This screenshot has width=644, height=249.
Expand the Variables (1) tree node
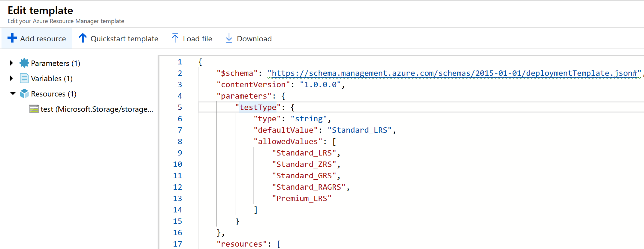coord(11,78)
